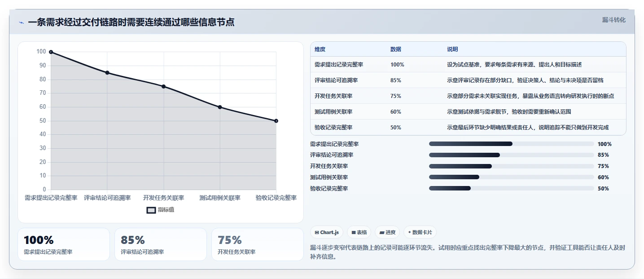The width and height of the screenshot is (644, 279).
Task: Click the chart data point at 100
Action: pyautogui.click(x=51, y=52)
